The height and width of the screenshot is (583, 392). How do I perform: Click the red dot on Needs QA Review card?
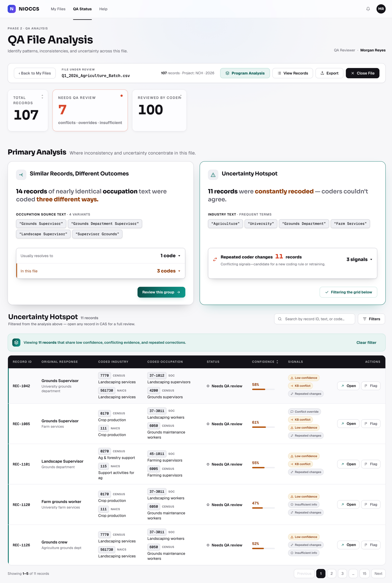point(122,96)
